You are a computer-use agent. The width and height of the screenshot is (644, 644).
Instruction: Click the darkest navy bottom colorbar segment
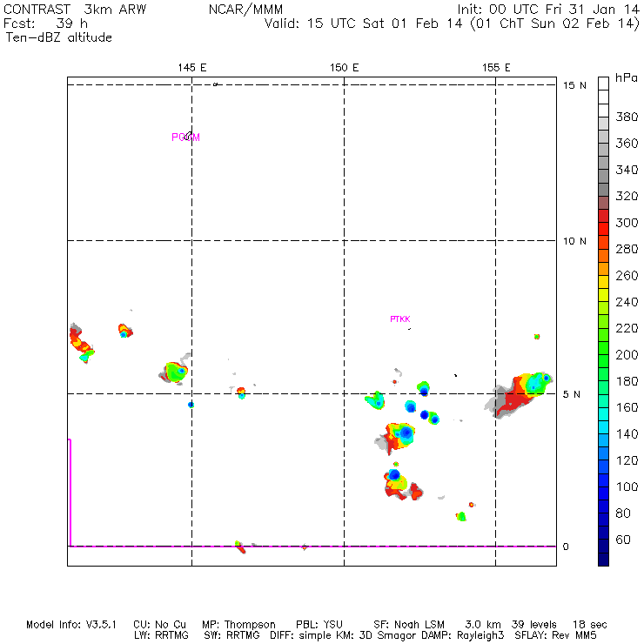[603, 560]
